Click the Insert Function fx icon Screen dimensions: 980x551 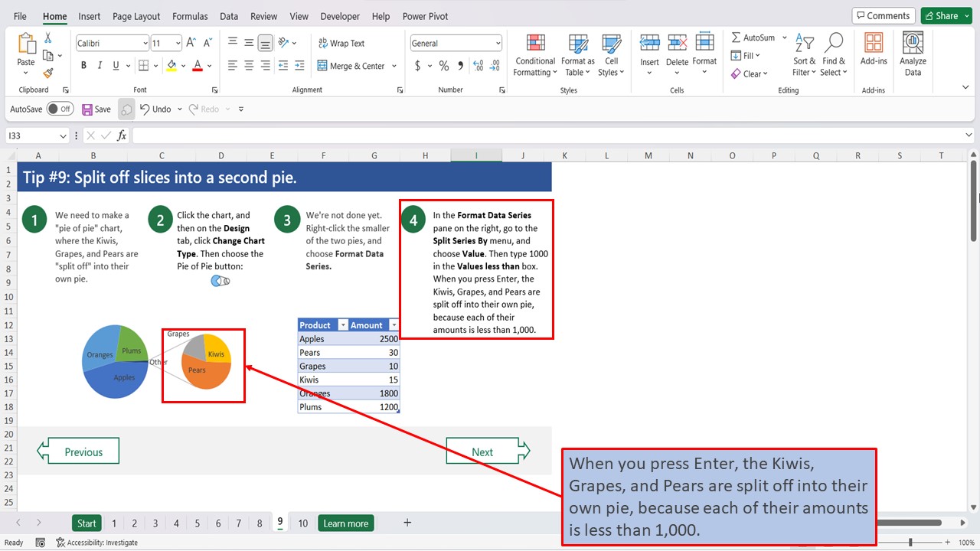pyautogui.click(x=122, y=135)
